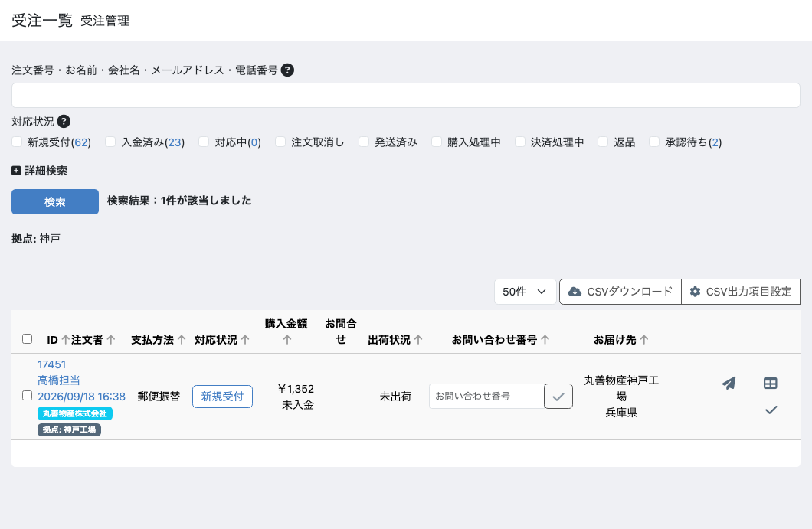This screenshot has width=812, height=529.
Task: Check the 注文取消し status filter
Action: pos(280,142)
